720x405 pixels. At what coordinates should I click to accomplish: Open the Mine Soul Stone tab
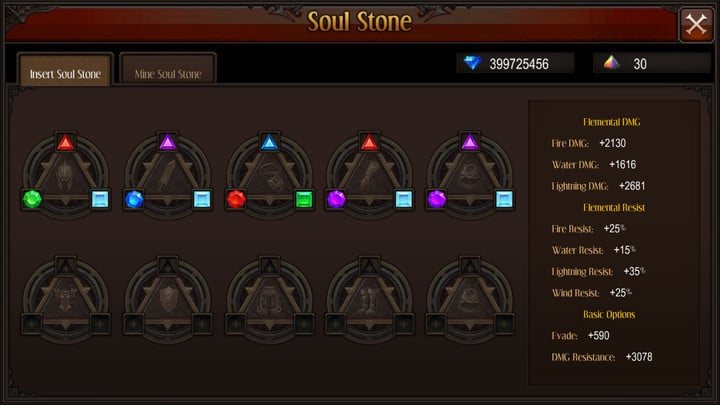(168, 73)
